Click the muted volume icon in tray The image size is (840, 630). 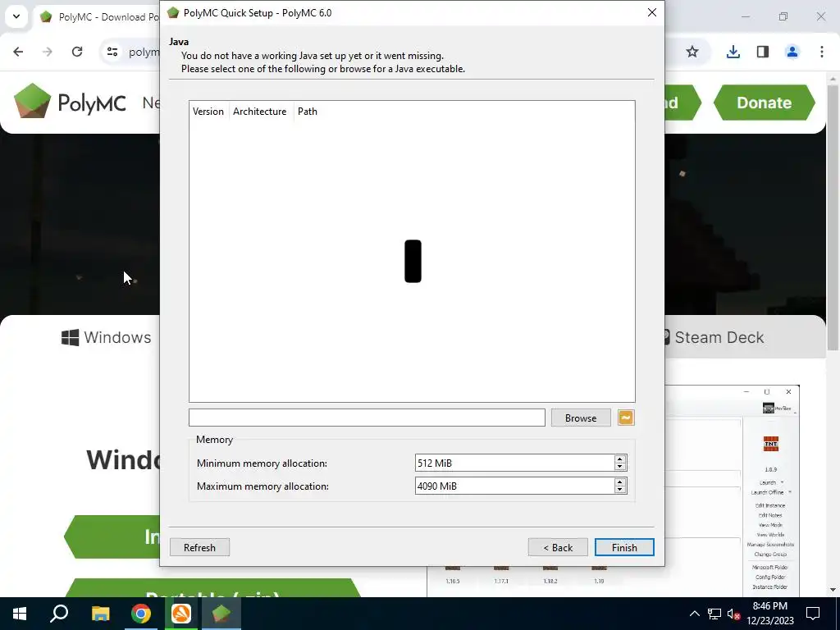[x=733, y=614]
